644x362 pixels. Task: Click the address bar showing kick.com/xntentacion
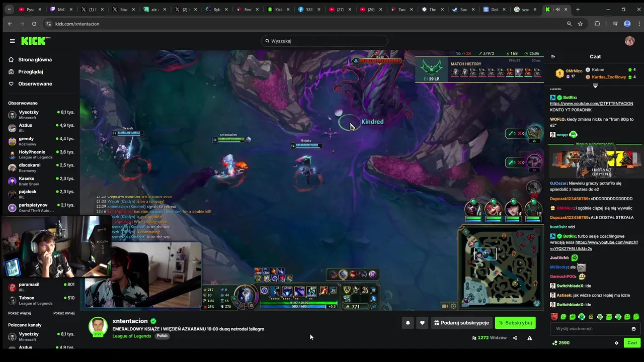pos(307,24)
